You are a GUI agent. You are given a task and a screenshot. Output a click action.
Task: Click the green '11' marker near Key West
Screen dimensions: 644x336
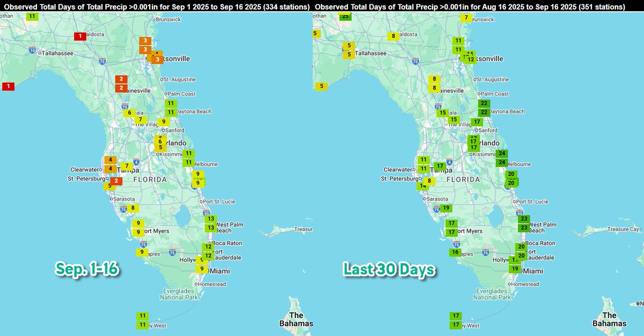point(142,324)
